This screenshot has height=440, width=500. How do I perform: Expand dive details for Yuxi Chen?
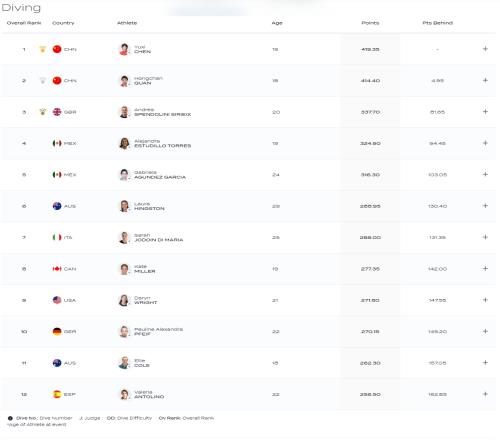485,49
